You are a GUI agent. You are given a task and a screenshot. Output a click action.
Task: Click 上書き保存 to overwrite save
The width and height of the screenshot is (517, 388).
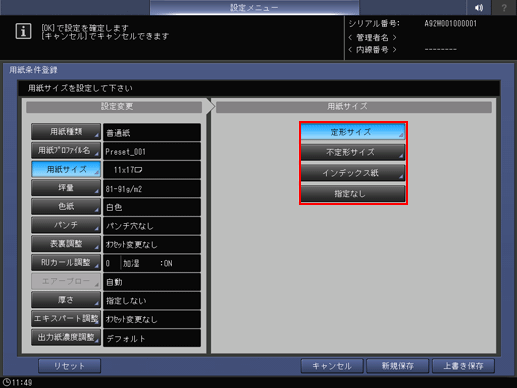click(x=463, y=366)
